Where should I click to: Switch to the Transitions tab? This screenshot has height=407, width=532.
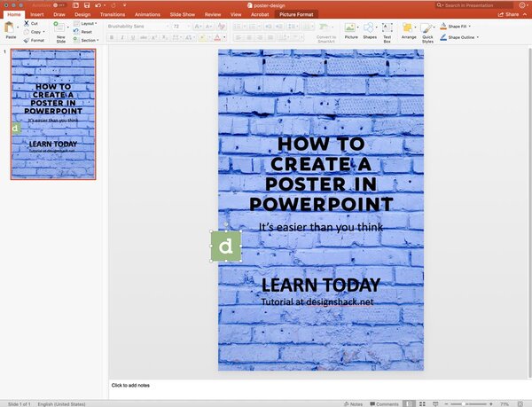113,14
